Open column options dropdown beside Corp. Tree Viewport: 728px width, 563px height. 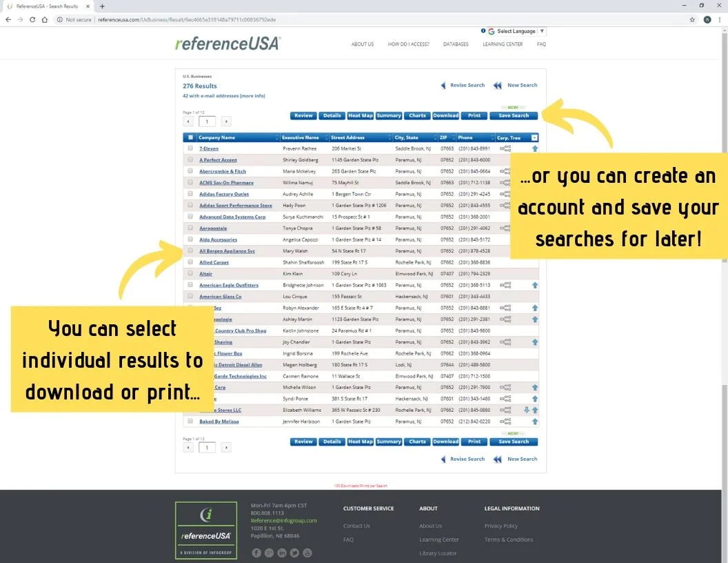click(534, 137)
